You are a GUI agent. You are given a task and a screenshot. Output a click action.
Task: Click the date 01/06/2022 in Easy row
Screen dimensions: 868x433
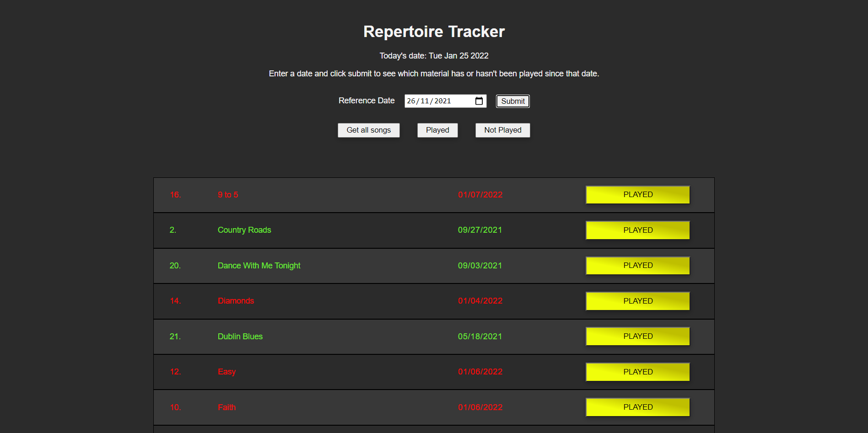tap(480, 372)
